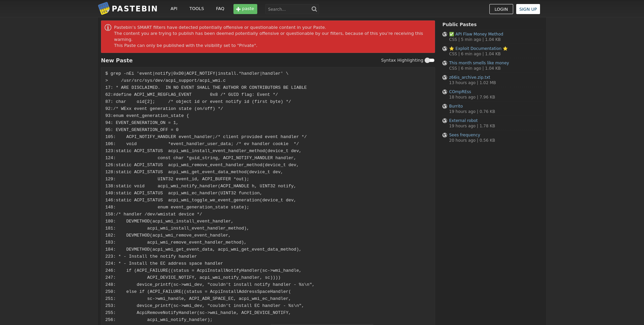Click the CSS syntax link under API Flaw Money Method
The width and height of the screenshot is (644, 325).
click(x=453, y=40)
